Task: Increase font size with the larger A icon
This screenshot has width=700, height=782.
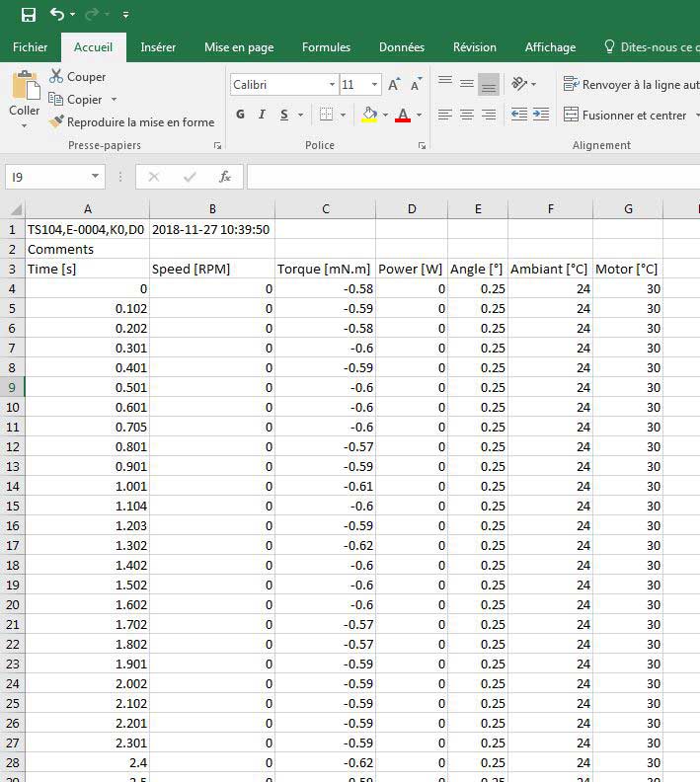Action: [394, 85]
